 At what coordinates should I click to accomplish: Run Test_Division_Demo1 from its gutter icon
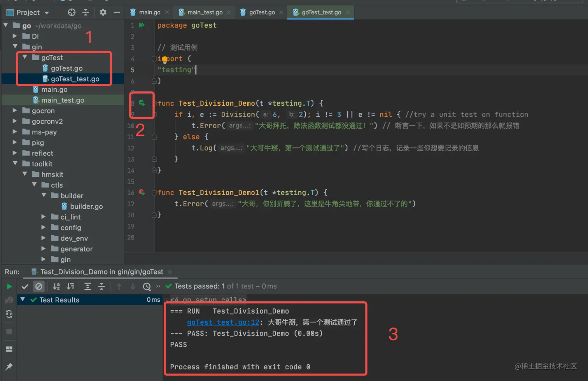142,192
